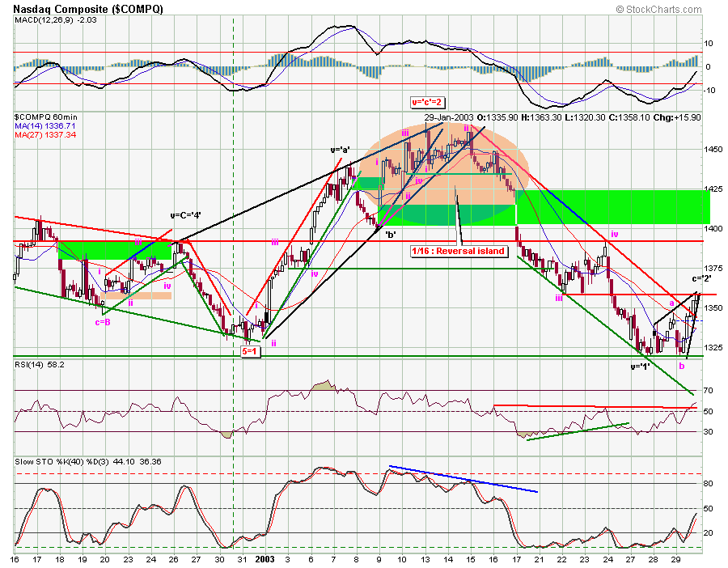728x568 pixels.
Task: Click the 'Nasdaq Composite ($COMPQ)' chart title
Action: [87, 9]
